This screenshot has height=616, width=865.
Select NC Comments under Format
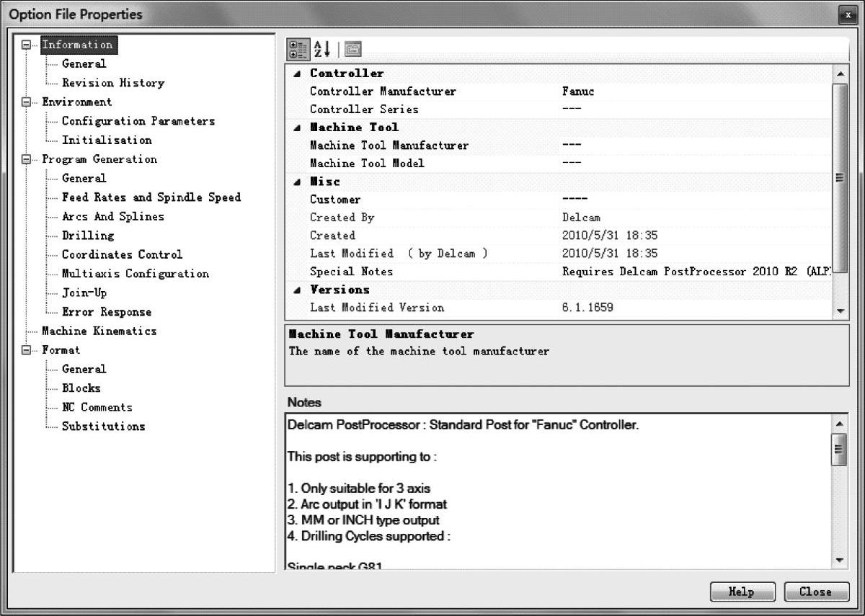(x=97, y=407)
